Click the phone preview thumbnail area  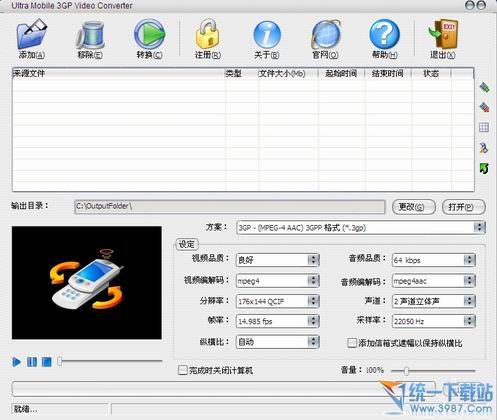(87, 283)
